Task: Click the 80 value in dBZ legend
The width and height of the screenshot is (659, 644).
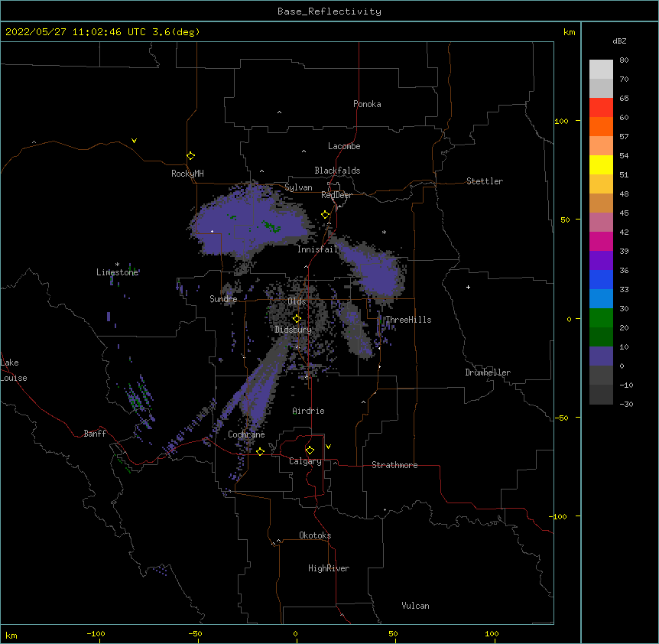Action: coord(624,60)
